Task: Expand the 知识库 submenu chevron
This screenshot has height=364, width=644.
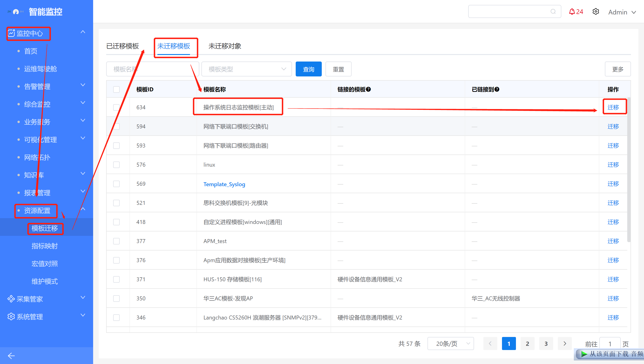Action: (x=83, y=174)
